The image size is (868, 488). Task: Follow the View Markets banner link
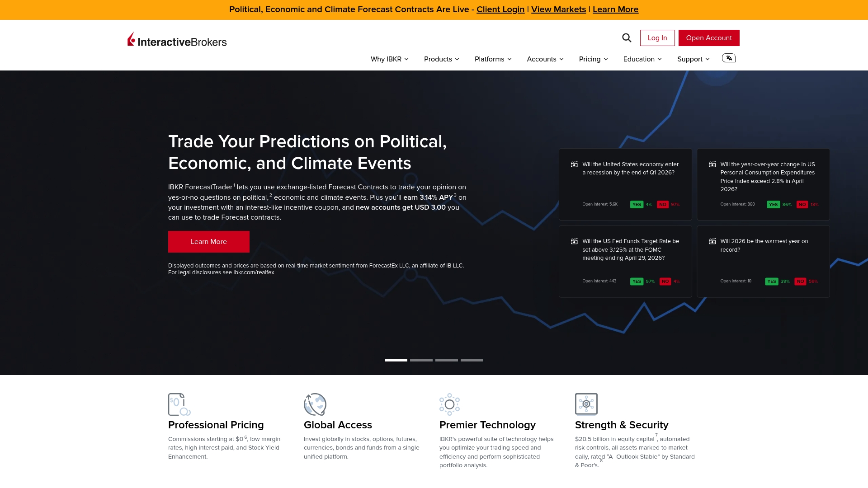558,9
